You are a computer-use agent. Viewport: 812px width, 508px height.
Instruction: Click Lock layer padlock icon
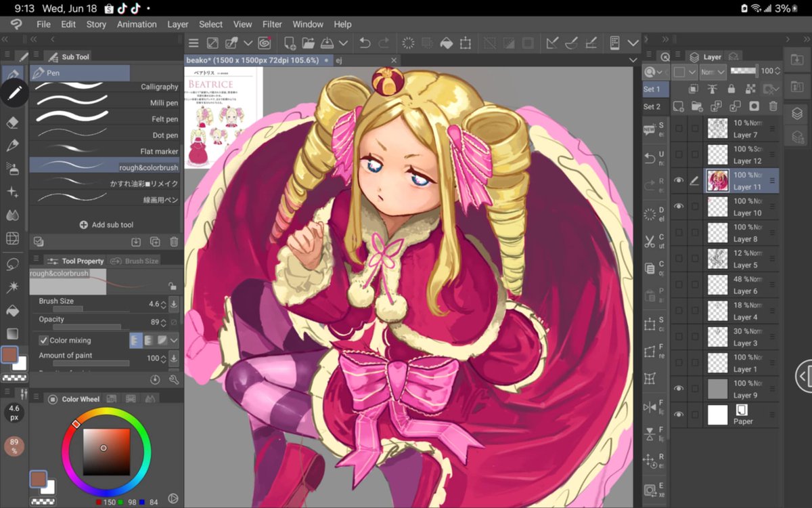pos(731,89)
